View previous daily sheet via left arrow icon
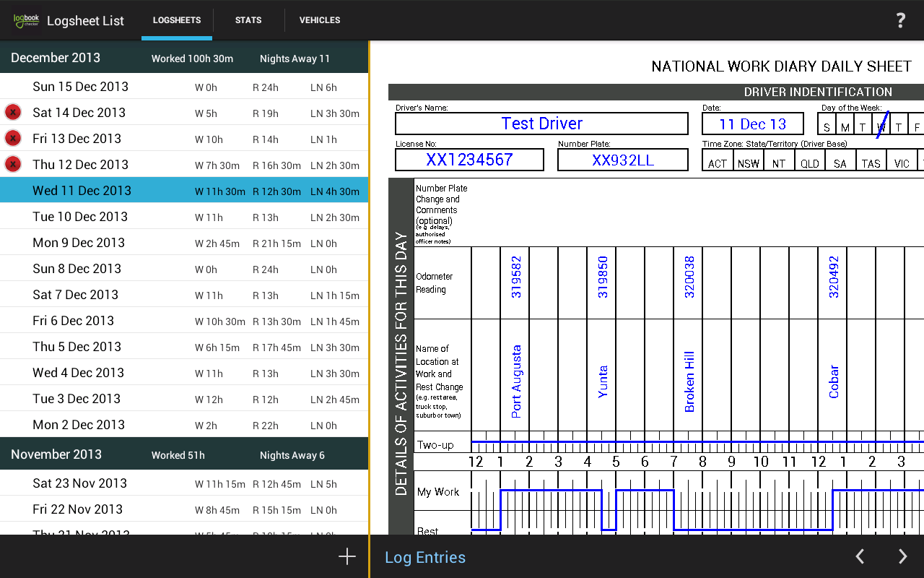The width and height of the screenshot is (924, 578). pos(860,556)
